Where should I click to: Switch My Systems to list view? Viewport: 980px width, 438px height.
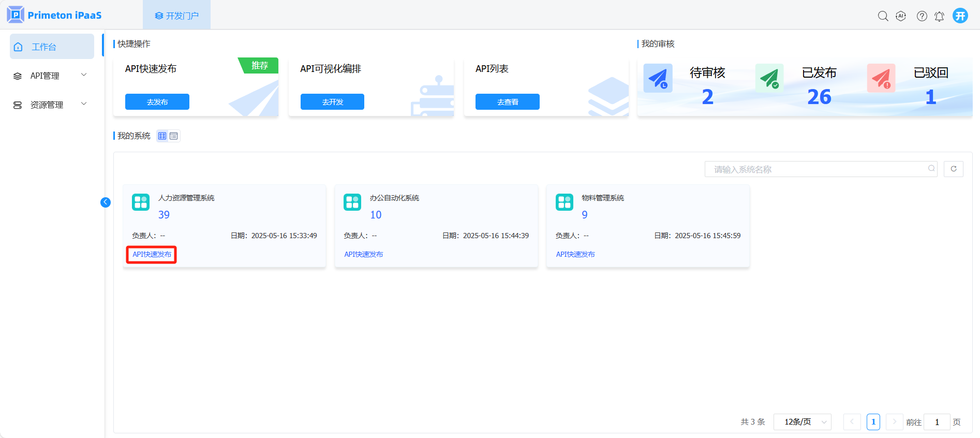tap(174, 136)
